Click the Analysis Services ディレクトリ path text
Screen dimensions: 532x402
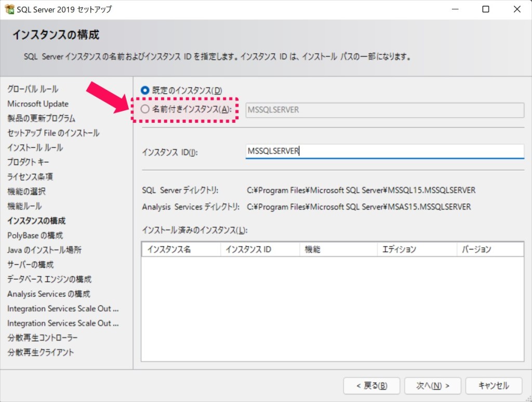coord(359,207)
